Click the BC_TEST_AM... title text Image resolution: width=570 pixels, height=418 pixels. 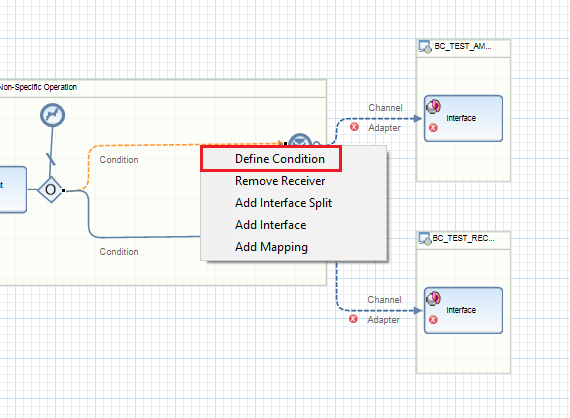[463, 46]
